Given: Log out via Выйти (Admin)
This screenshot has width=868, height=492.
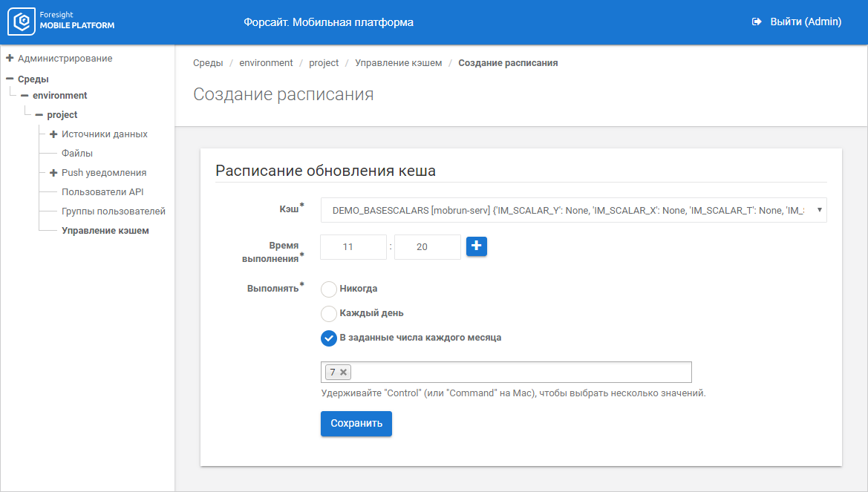Looking at the screenshot, I should (x=797, y=22).
